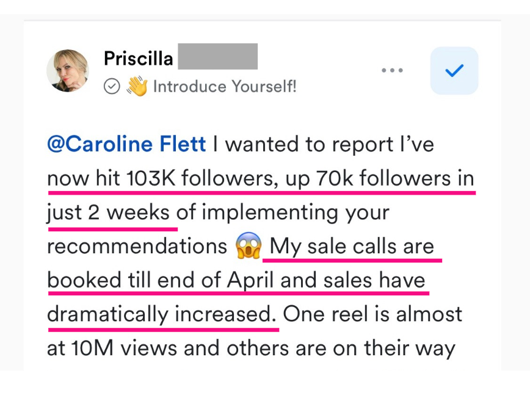Open Priscilla's profile avatar photo
The width and height of the screenshot is (530, 420).
[68, 70]
